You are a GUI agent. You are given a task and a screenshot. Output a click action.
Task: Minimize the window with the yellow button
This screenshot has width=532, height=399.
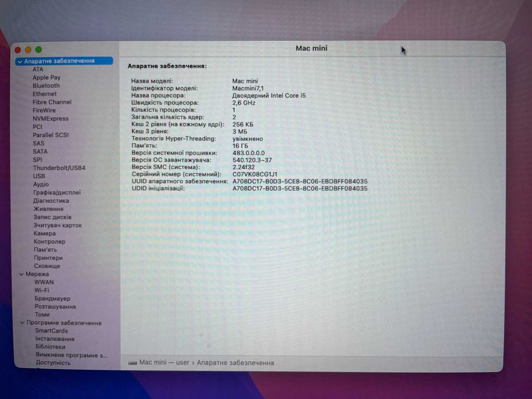pyautogui.click(x=28, y=50)
